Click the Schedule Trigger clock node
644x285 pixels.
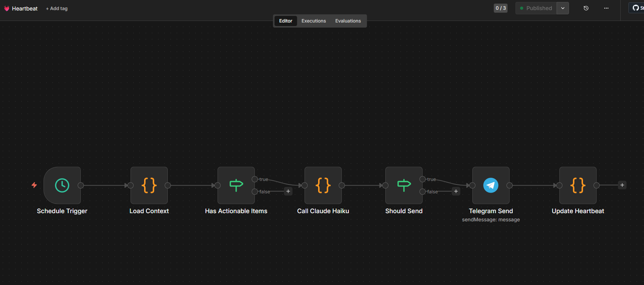coord(62,186)
